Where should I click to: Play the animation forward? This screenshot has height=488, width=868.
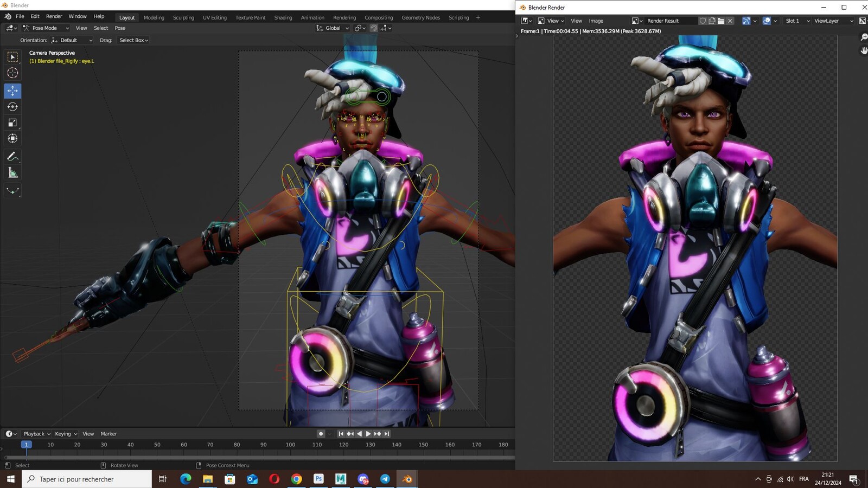(368, 434)
